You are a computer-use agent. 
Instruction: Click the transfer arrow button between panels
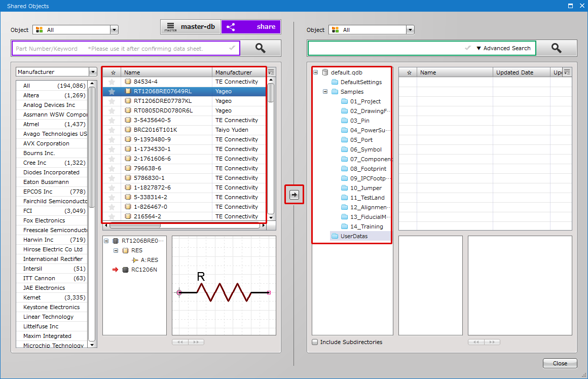click(294, 195)
